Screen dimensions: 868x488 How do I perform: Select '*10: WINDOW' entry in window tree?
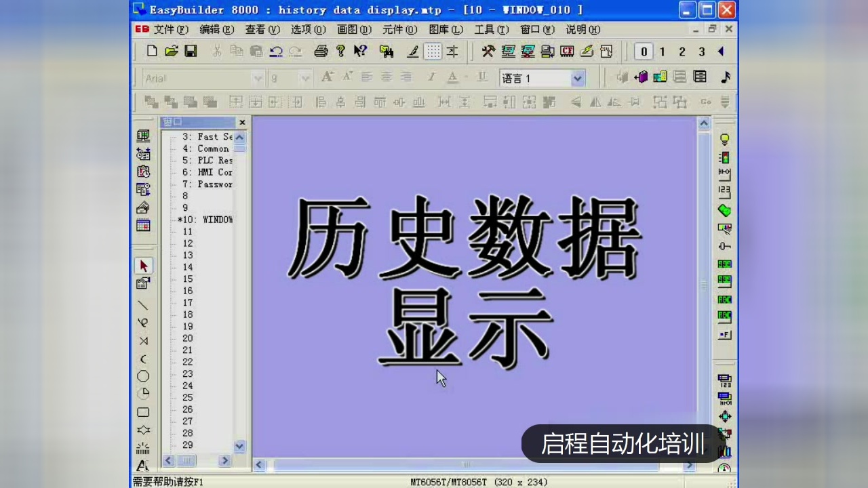pos(205,220)
